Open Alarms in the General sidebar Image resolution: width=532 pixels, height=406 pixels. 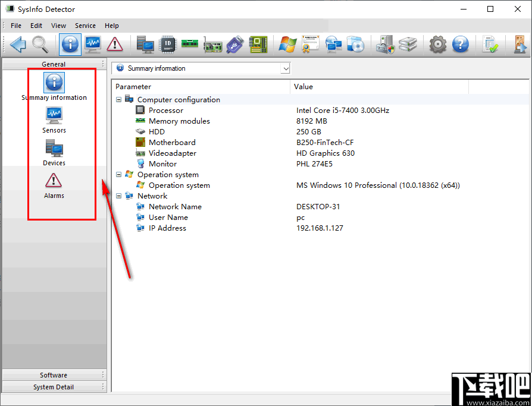[54, 185]
